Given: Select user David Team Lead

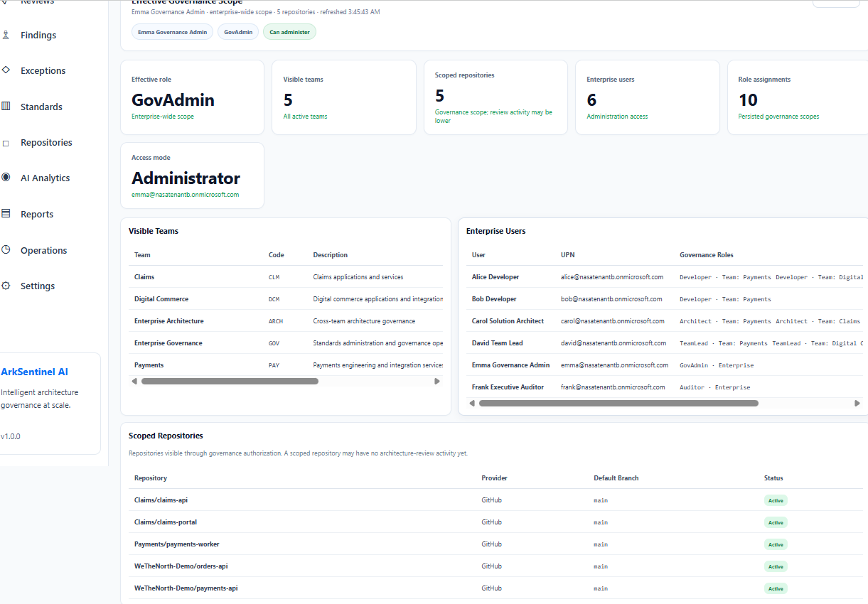Looking at the screenshot, I should (x=498, y=343).
